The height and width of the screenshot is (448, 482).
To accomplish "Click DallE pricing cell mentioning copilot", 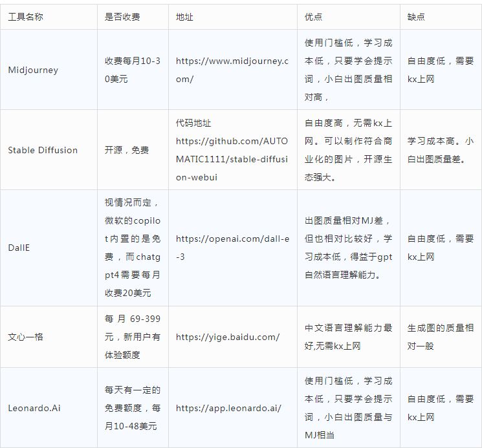I will pyautogui.click(x=133, y=248).
